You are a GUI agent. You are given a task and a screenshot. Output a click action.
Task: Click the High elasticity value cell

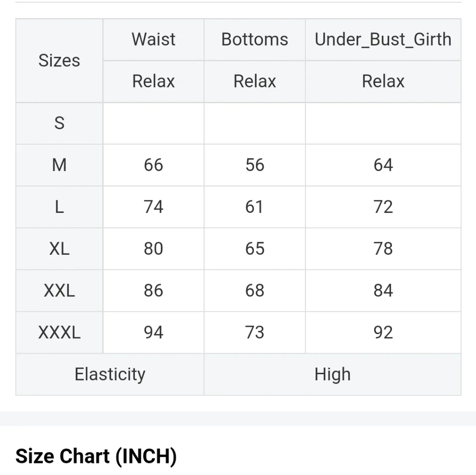[x=332, y=374]
